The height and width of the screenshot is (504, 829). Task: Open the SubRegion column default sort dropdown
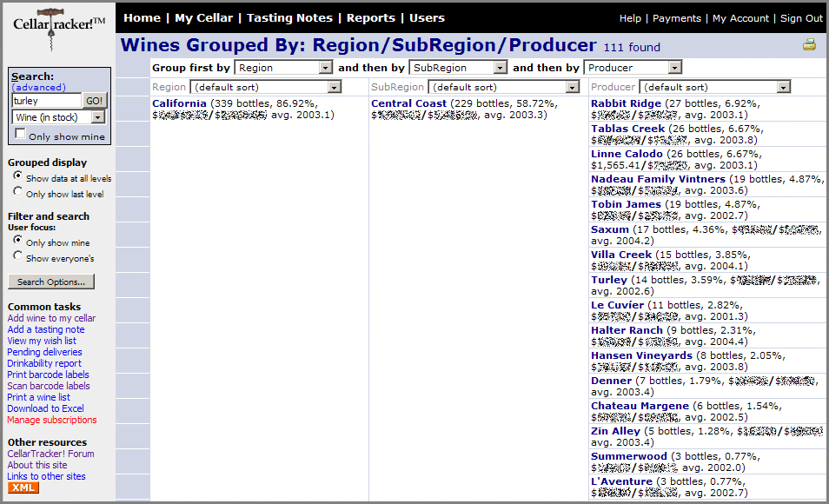coord(504,87)
